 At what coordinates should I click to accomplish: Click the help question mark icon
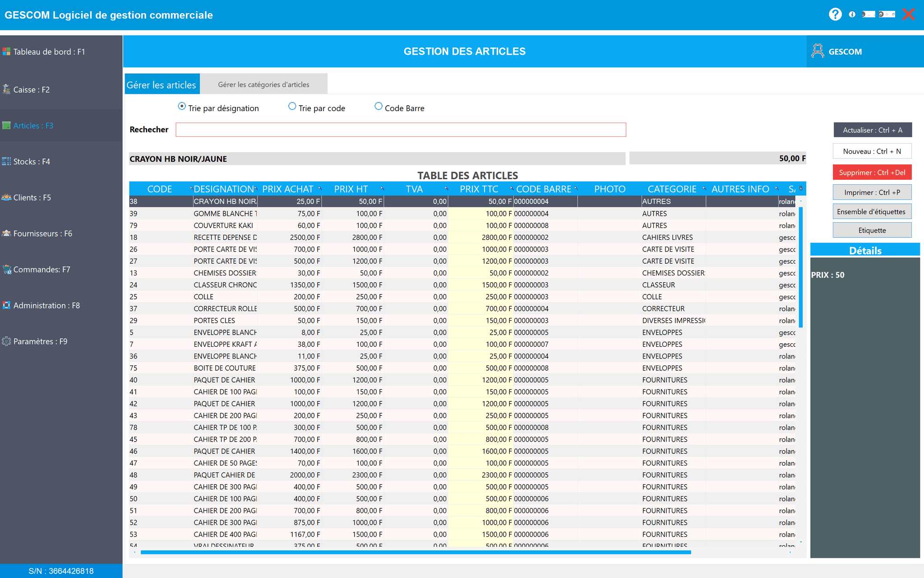(x=835, y=14)
